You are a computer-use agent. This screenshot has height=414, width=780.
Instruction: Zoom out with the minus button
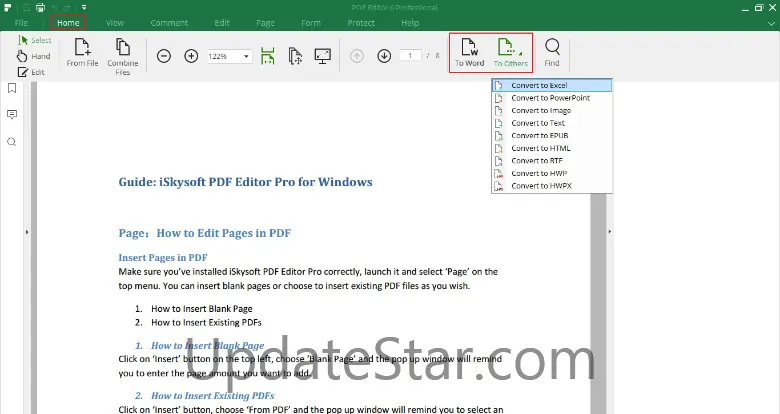click(x=164, y=56)
